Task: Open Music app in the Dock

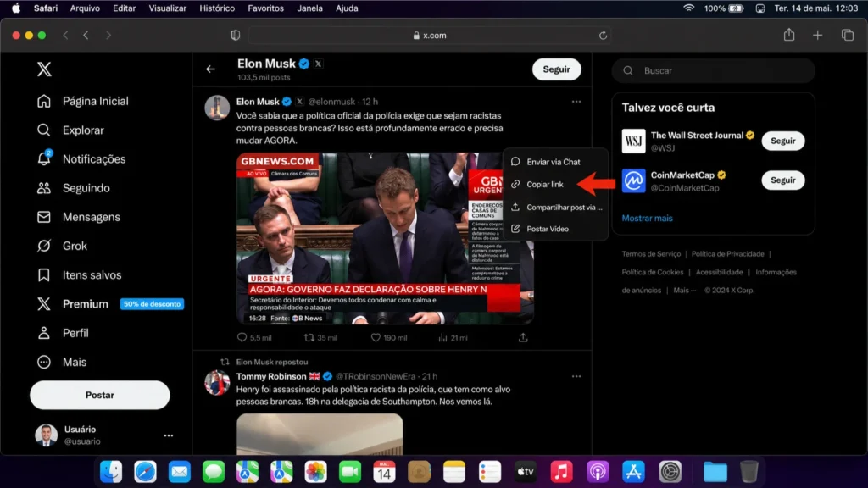Action: (561, 472)
